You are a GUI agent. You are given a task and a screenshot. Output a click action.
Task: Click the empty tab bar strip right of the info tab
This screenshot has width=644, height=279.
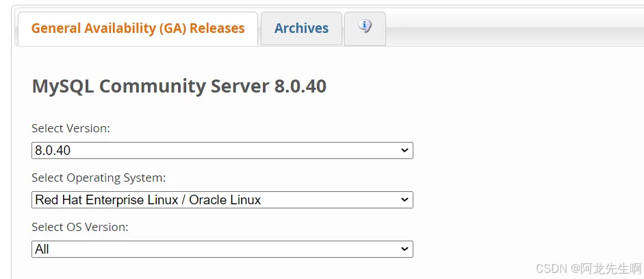[513, 31]
